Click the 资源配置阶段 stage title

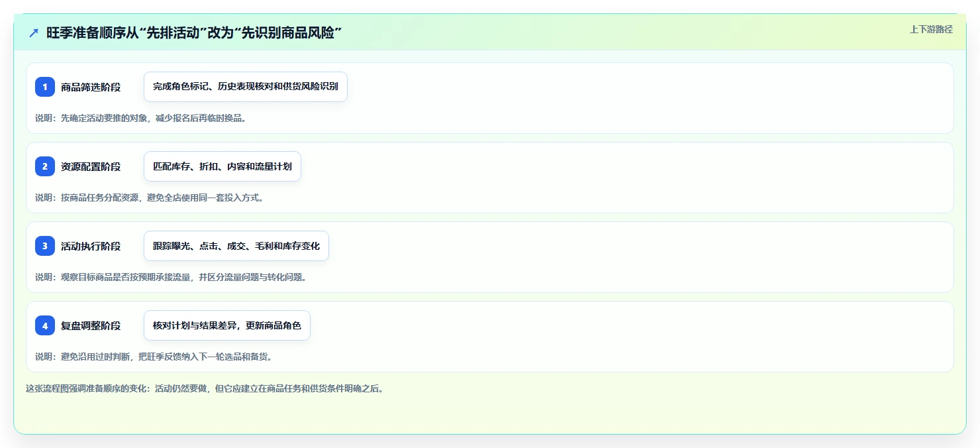pos(91,166)
